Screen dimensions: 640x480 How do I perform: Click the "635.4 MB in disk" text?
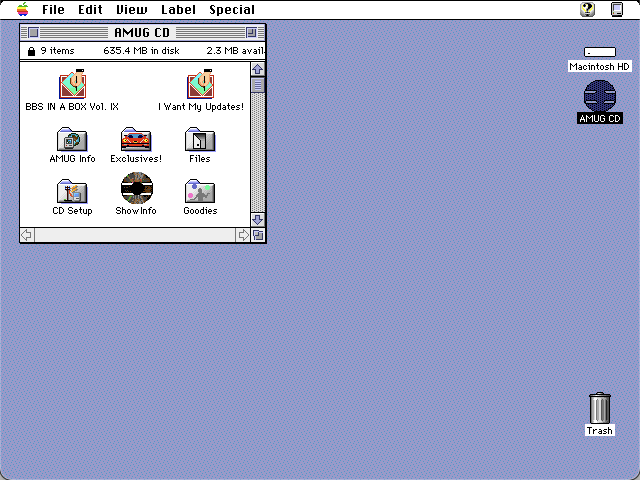pyautogui.click(x=141, y=51)
